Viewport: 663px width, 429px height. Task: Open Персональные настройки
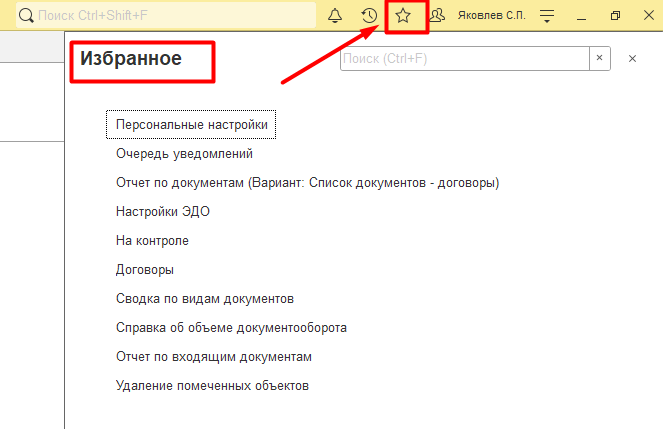click(192, 125)
